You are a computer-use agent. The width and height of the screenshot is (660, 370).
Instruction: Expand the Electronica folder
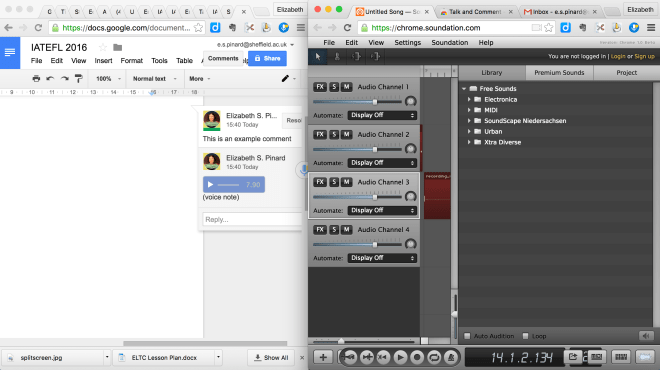point(469,99)
